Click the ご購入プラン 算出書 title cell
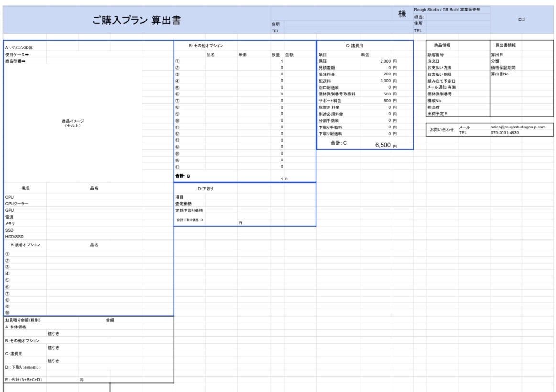The height and width of the screenshot is (392, 556). tap(137, 21)
